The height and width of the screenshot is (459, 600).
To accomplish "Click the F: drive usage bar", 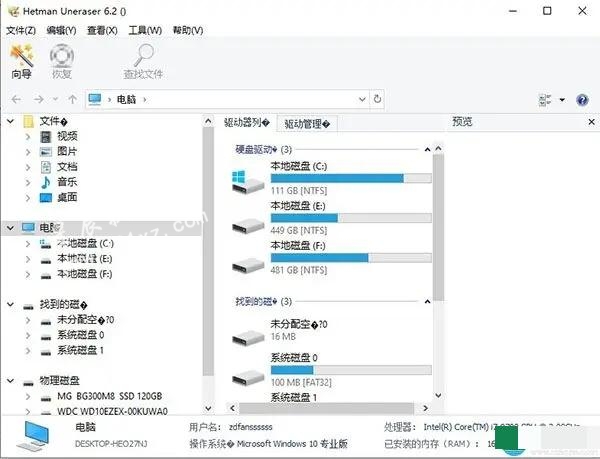I will [x=351, y=258].
